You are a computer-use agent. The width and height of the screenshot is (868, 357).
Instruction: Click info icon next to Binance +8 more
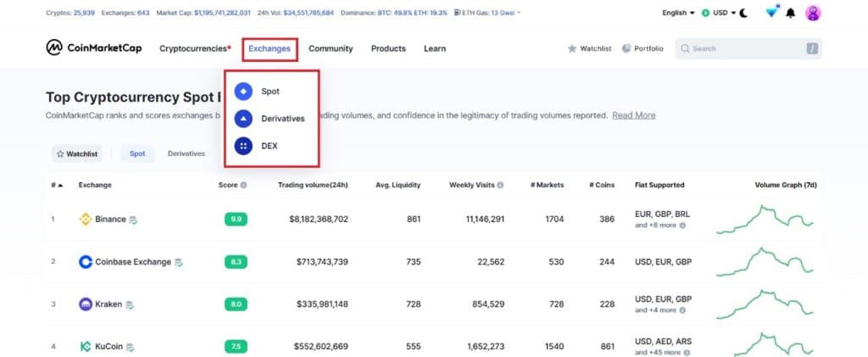pos(682,226)
